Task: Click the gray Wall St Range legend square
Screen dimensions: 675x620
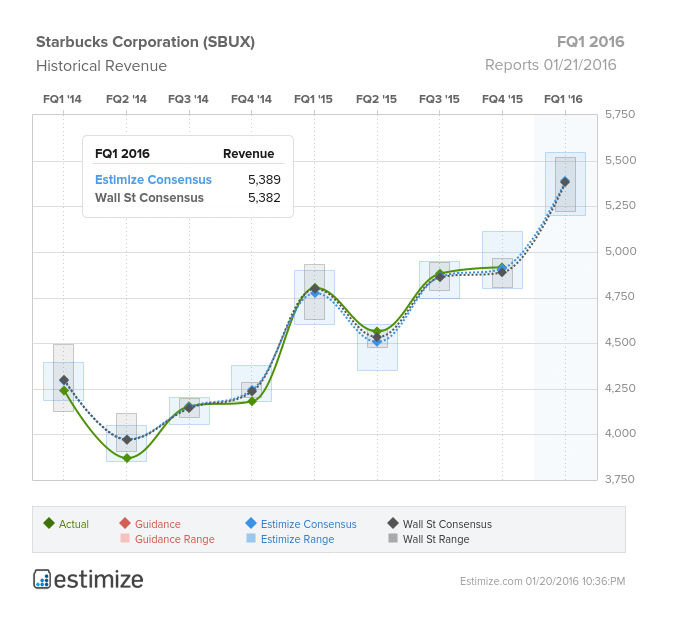Action: click(x=393, y=538)
